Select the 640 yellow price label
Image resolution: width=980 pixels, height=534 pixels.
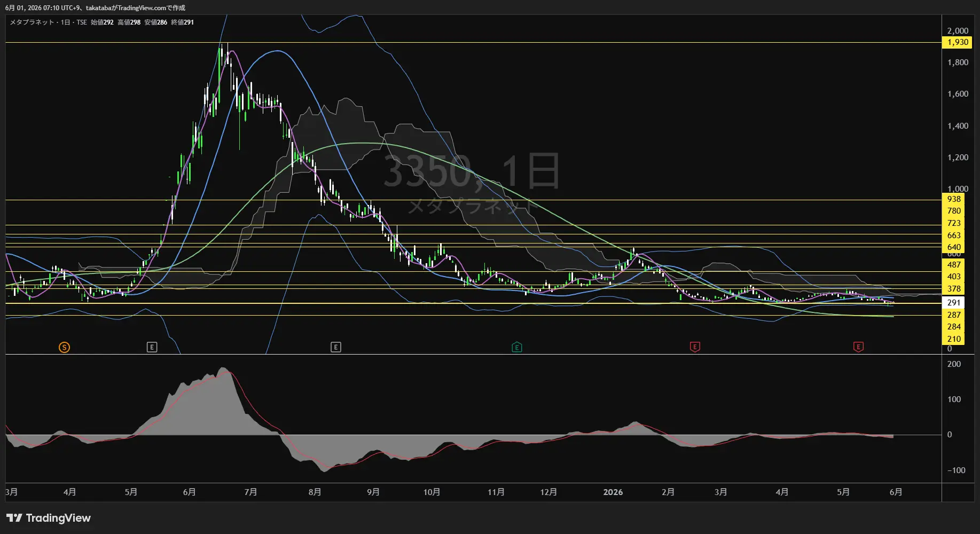coord(953,247)
